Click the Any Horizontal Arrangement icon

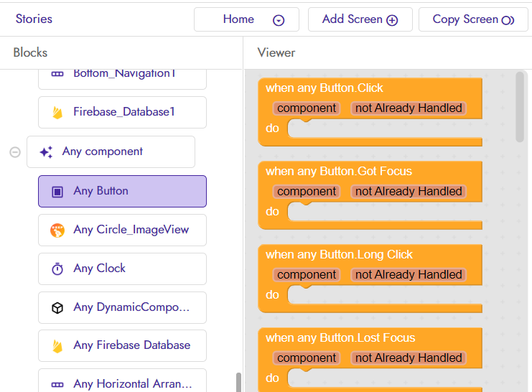[x=57, y=385]
